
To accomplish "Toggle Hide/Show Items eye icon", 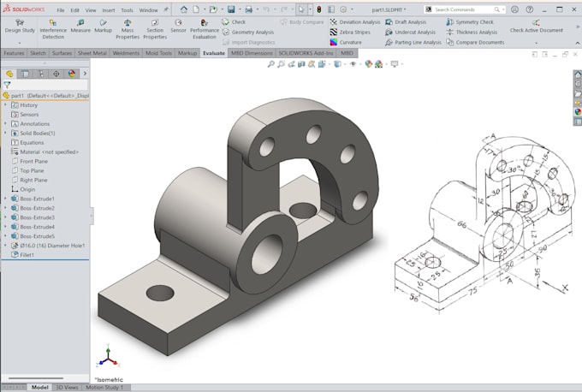I will tap(353, 64).
